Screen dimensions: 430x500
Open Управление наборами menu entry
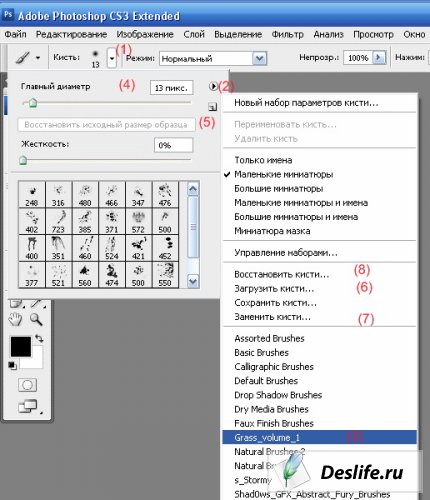pos(319,253)
